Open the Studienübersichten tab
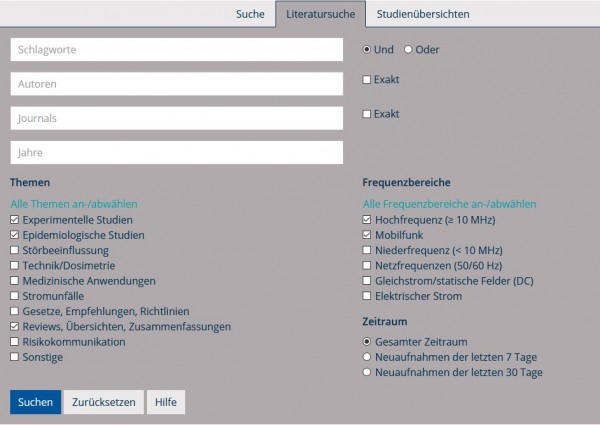Image resolution: width=600 pixels, height=425 pixels. tap(423, 14)
